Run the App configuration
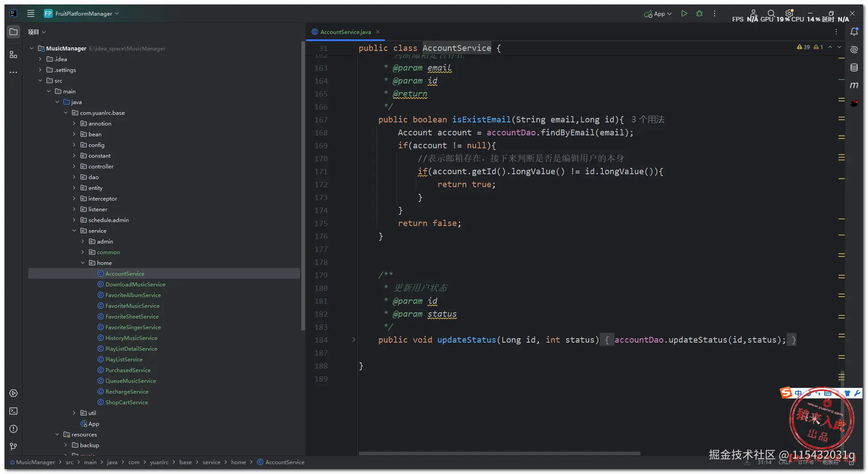The height and width of the screenshot is (474, 868). (x=684, y=14)
